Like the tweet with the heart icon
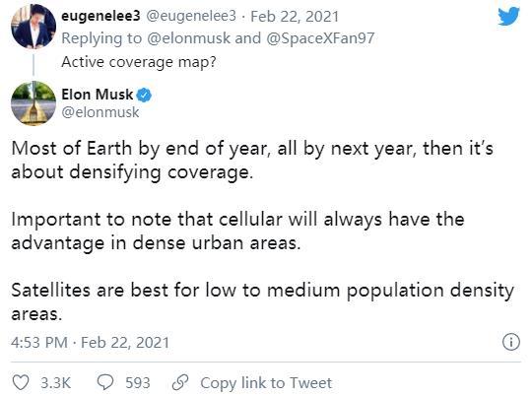The image size is (532, 397). pos(21,383)
